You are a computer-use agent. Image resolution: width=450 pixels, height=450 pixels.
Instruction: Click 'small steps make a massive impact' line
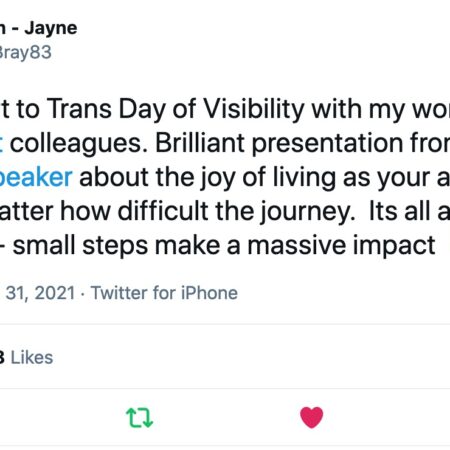pyautogui.click(x=224, y=245)
